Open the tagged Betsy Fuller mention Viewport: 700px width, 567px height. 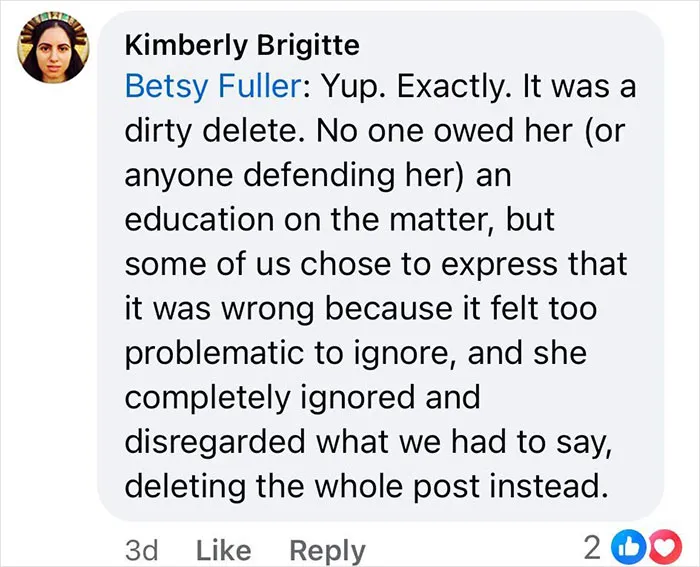coord(214,86)
